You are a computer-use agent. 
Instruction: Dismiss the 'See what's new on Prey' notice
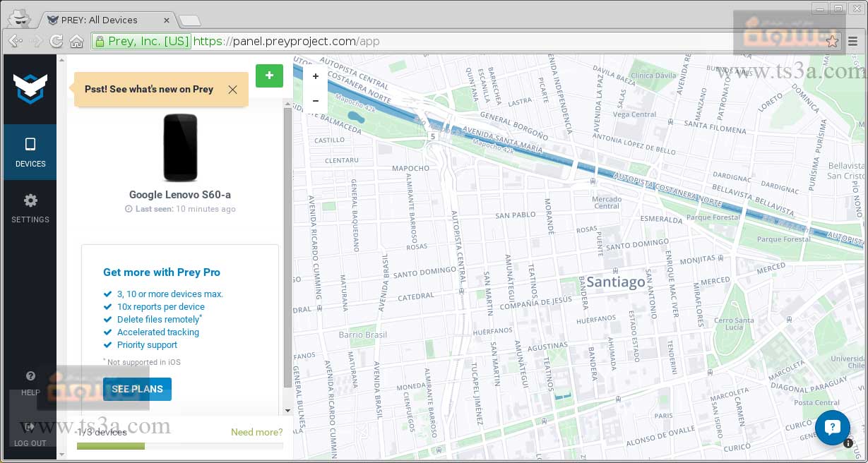pos(232,90)
